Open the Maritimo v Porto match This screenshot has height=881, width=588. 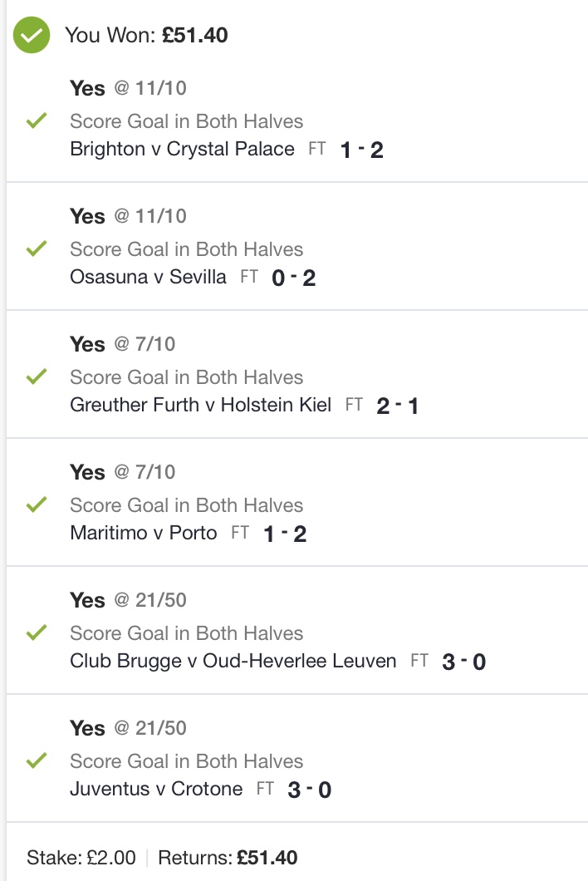[x=143, y=533]
